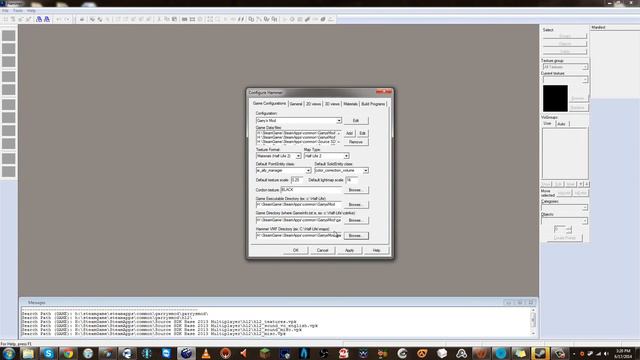Open the 2D views tab
The width and height of the screenshot is (640, 360).
pos(313,104)
